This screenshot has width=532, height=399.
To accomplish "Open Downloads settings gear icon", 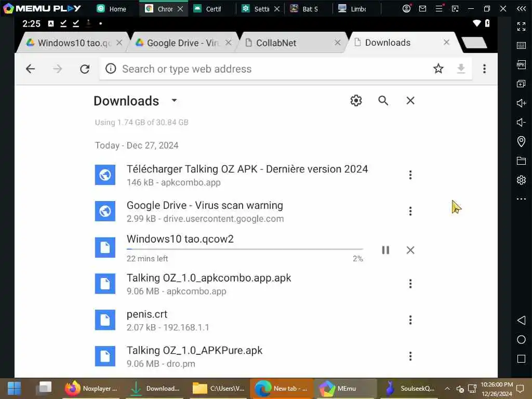I will click(x=356, y=100).
